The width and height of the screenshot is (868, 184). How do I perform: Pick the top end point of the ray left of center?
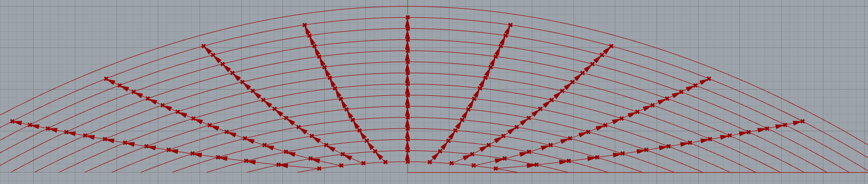click(x=305, y=25)
